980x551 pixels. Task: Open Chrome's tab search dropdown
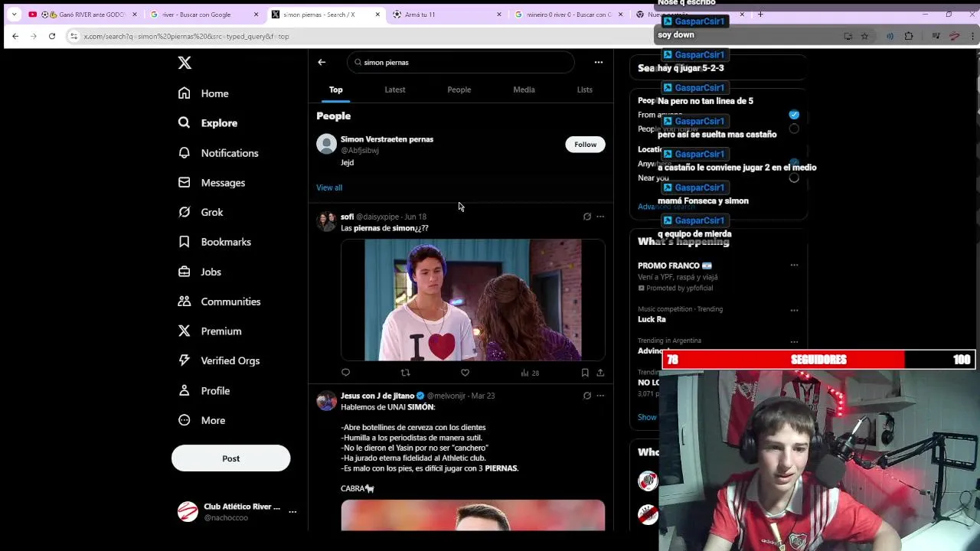(14, 15)
